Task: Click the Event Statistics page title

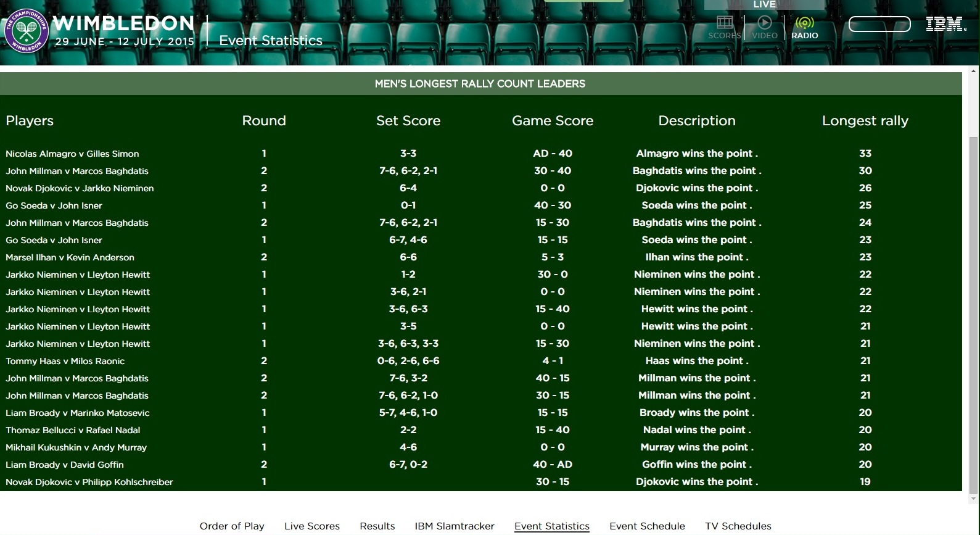Action: point(271,41)
